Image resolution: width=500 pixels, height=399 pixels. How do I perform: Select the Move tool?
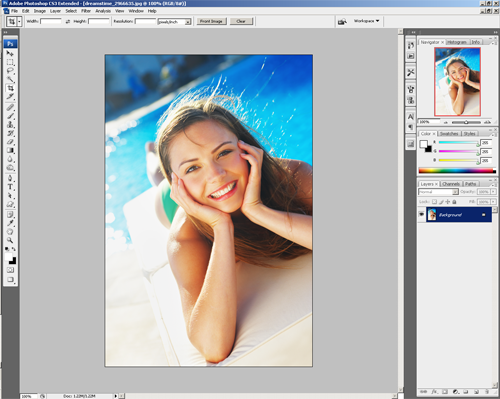[x=10, y=53]
